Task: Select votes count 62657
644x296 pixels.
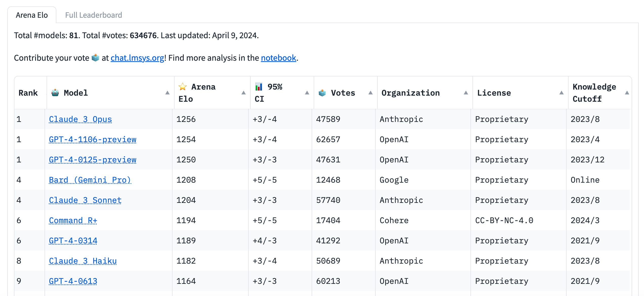Action: [328, 139]
